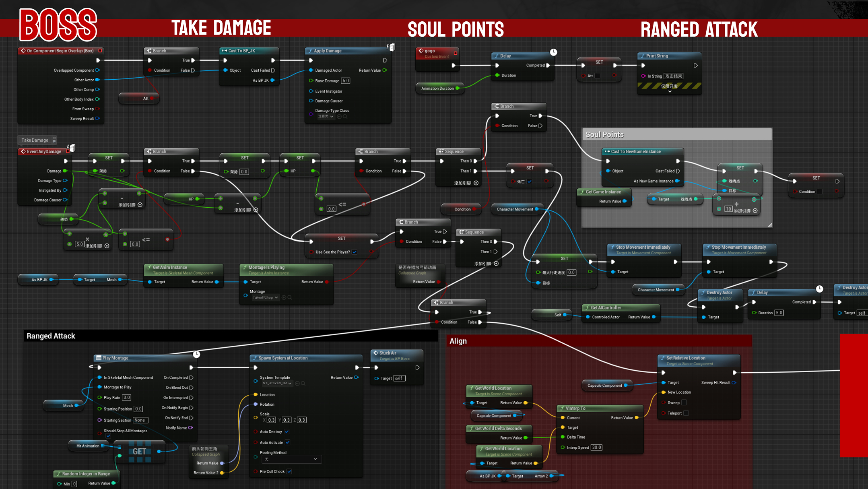Open the NS_Attack3_Hit System Template dropdown

(x=277, y=384)
